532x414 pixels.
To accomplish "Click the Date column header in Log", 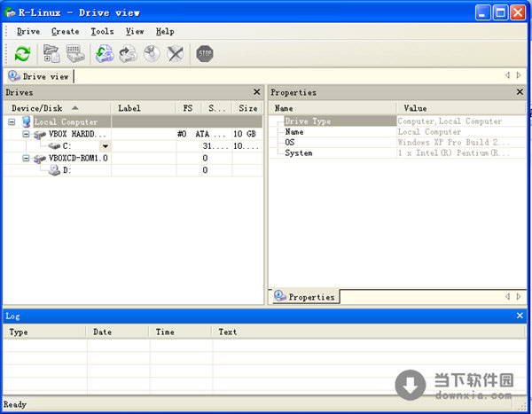I will pyautogui.click(x=117, y=332).
